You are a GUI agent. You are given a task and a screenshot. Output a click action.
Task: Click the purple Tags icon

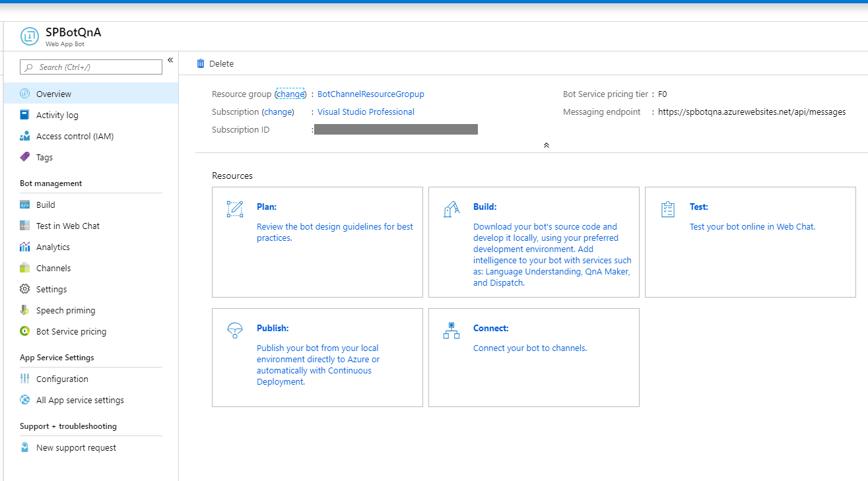[x=24, y=157]
